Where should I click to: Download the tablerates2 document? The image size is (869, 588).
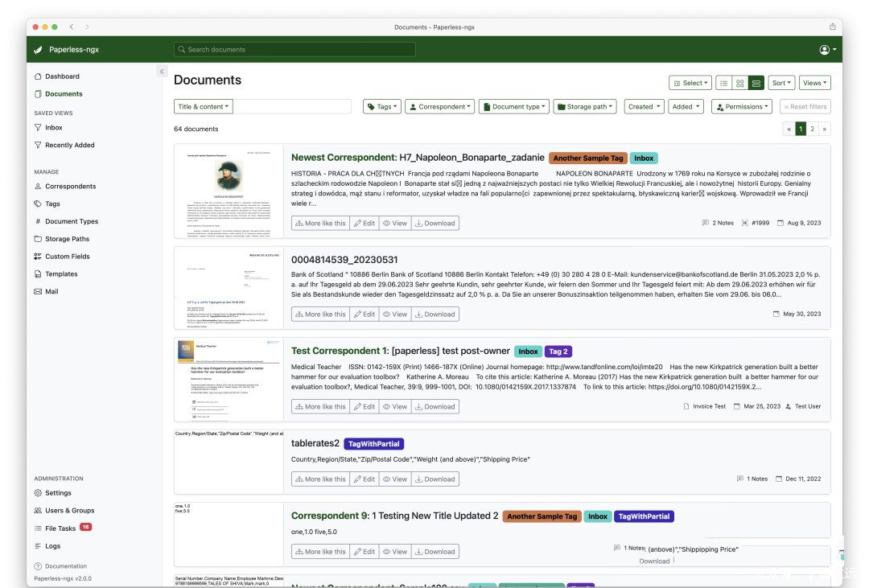tap(435, 479)
